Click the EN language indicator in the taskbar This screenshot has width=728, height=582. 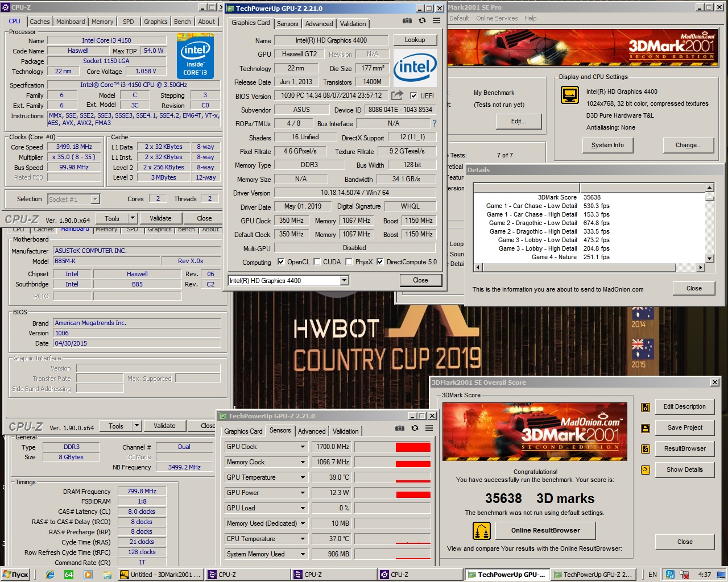coord(652,575)
